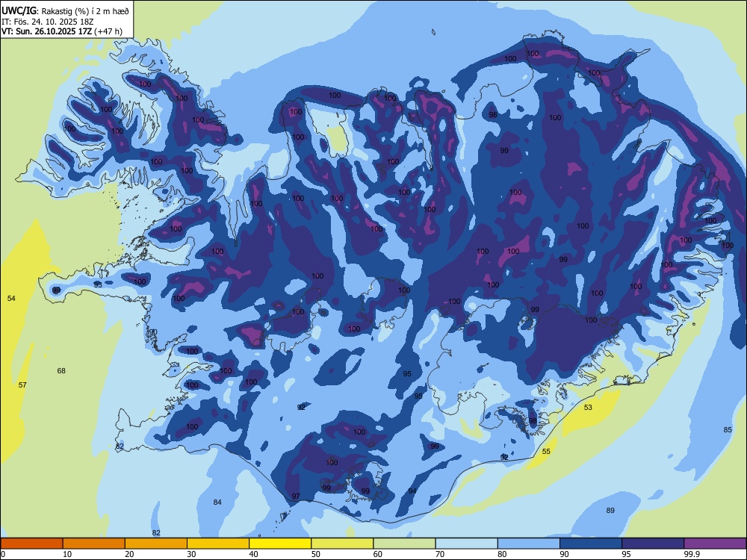The width and height of the screenshot is (747, 560).
Task: Click the '50' legend scale label
Action: (315, 554)
